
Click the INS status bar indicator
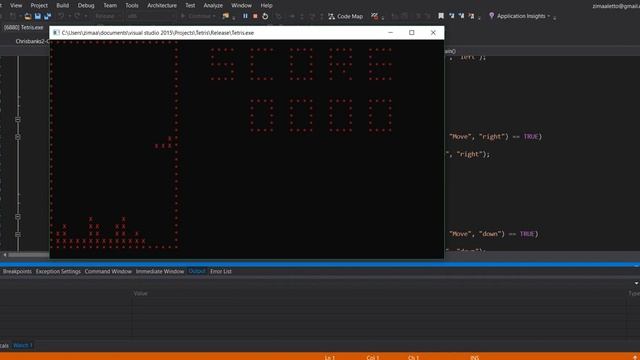pyautogui.click(x=474, y=358)
